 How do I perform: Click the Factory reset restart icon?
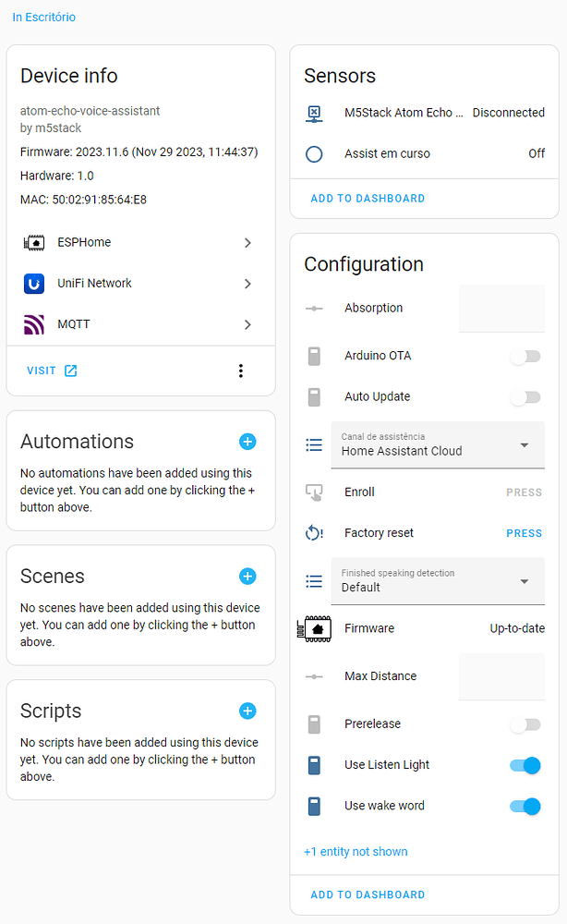pyautogui.click(x=315, y=533)
